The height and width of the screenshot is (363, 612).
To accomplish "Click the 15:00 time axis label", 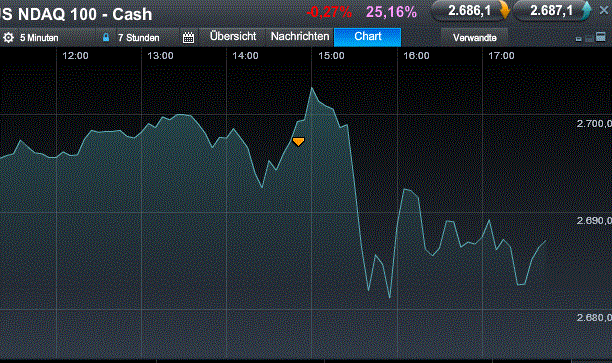I will [x=331, y=56].
